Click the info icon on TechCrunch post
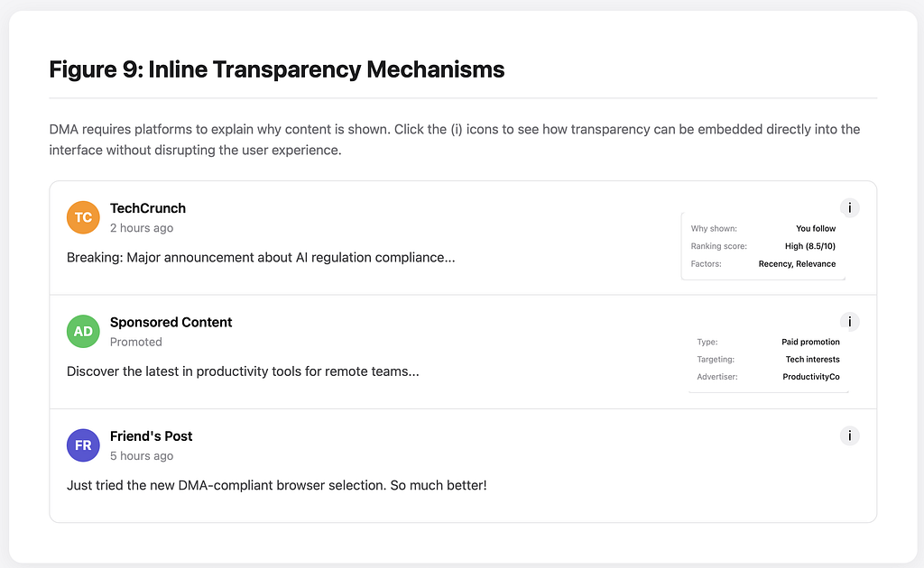 849,207
